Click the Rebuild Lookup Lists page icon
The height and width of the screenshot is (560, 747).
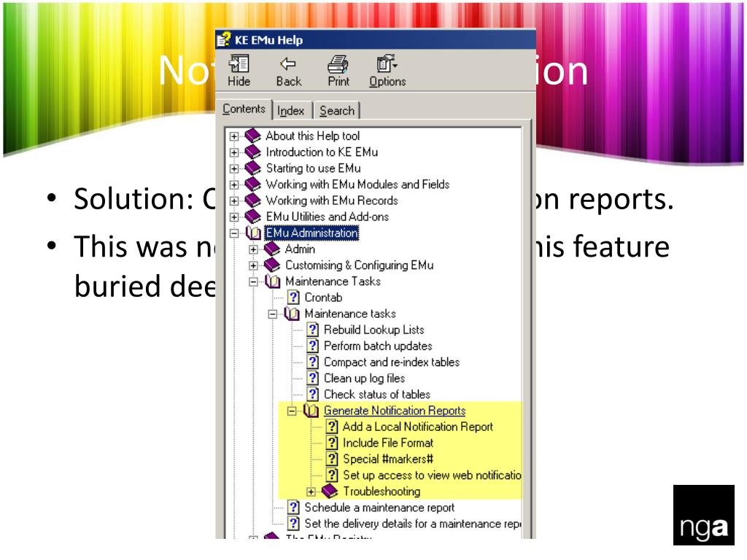(313, 330)
